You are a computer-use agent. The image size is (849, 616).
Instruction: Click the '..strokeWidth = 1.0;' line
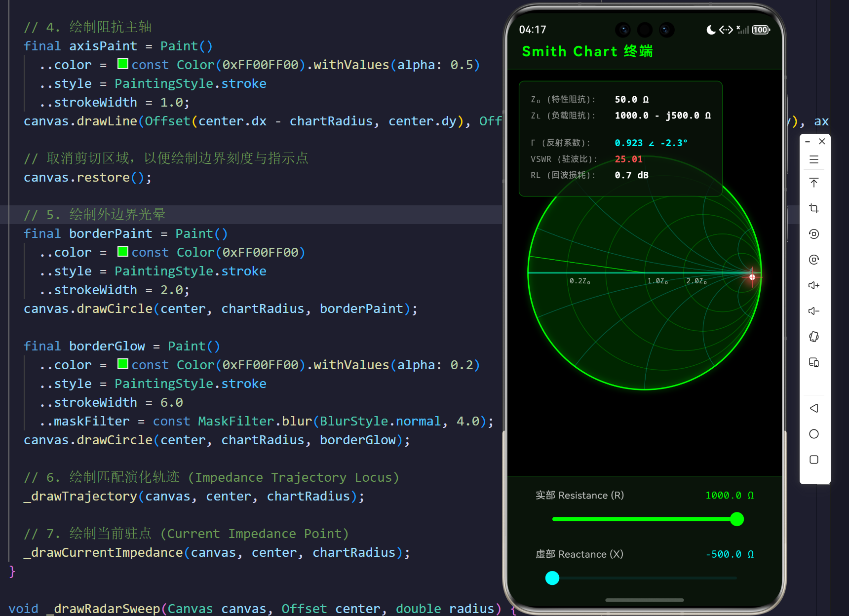click(115, 102)
